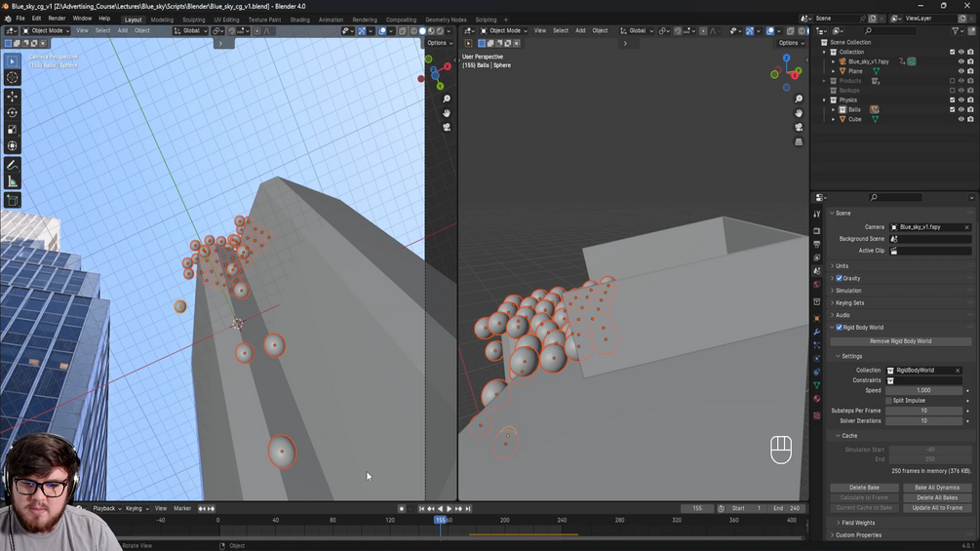Toggle camera view icon in left viewport
This screenshot has height=551, width=980.
(447, 127)
